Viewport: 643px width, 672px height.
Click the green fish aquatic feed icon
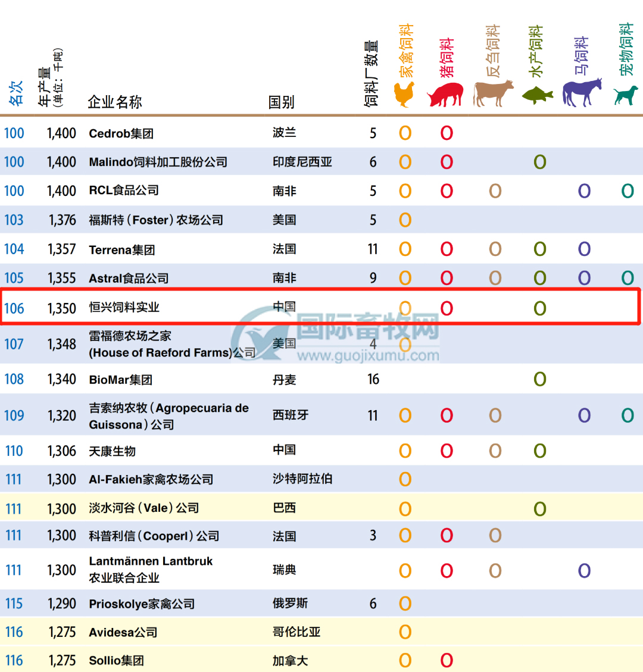[538, 95]
